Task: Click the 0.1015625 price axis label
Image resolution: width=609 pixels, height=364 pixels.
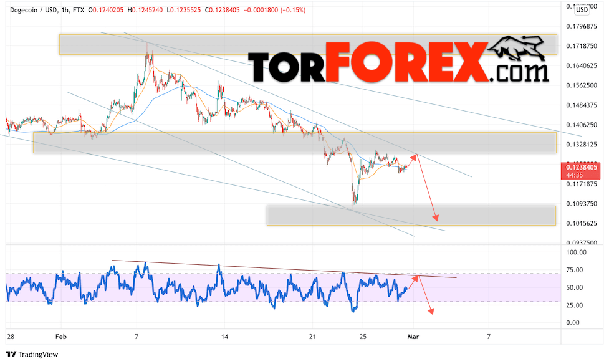Action: [582, 223]
